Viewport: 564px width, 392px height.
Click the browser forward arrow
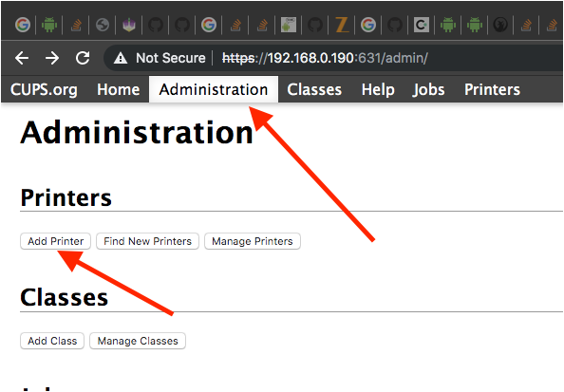coord(52,58)
